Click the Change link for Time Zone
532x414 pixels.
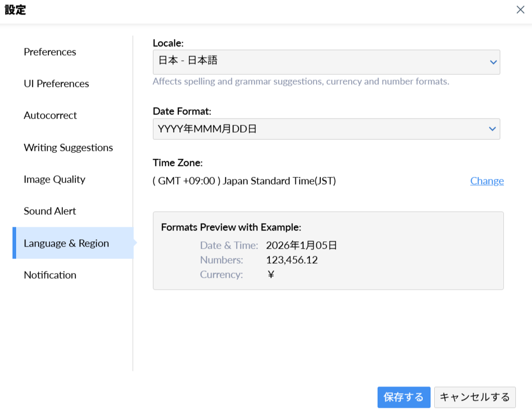487,181
